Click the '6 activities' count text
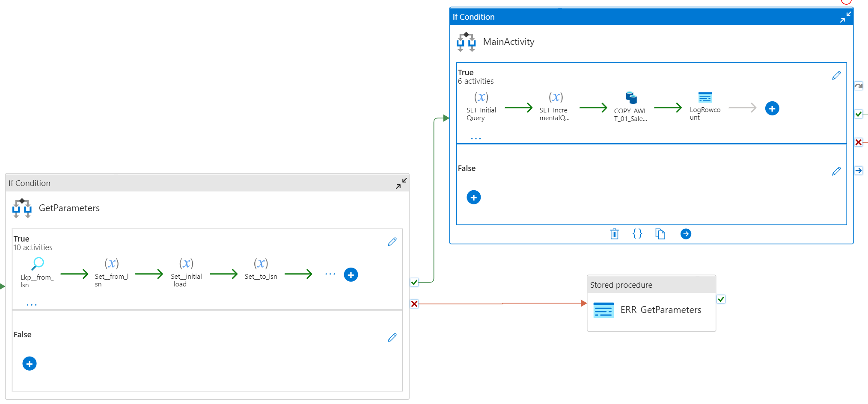868x404 pixels. tap(476, 81)
